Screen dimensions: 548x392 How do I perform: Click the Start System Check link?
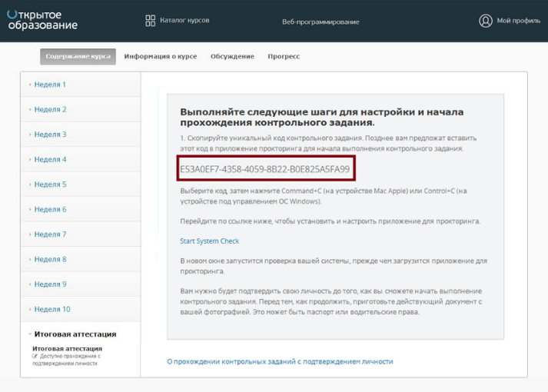[209, 241]
